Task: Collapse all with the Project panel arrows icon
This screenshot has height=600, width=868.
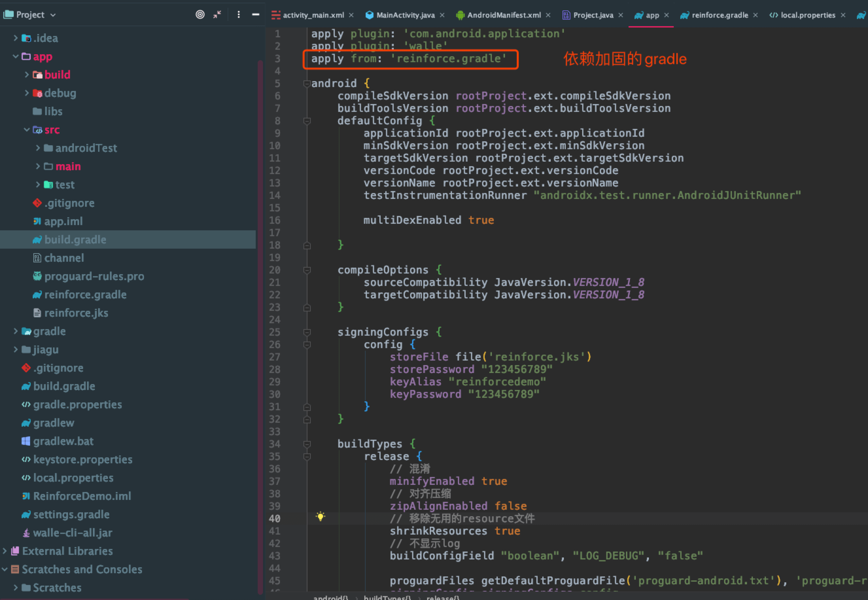Action: (x=217, y=15)
